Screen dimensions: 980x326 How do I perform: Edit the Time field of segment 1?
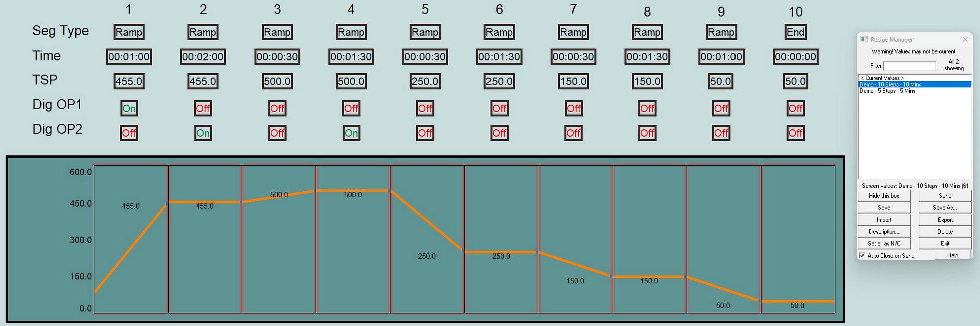pyautogui.click(x=129, y=57)
